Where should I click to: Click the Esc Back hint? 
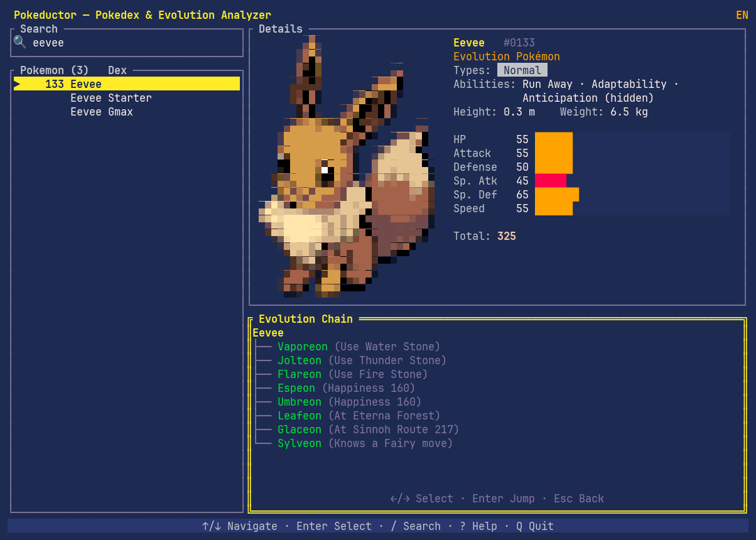coord(579,499)
